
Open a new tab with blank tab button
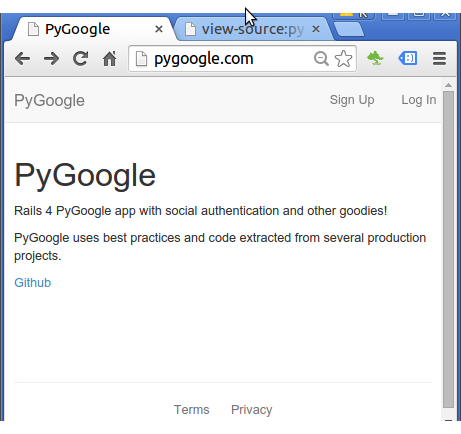(x=349, y=29)
